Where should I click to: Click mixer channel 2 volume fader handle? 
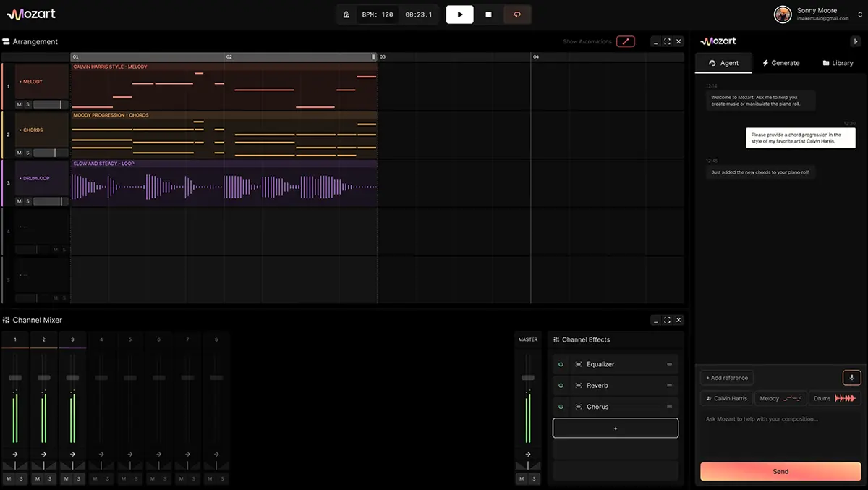tap(44, 378)
